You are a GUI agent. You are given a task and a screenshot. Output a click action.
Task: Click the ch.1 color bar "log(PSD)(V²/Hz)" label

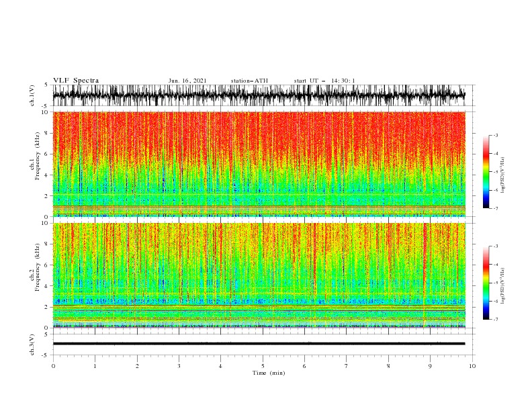tap(502, 175)
